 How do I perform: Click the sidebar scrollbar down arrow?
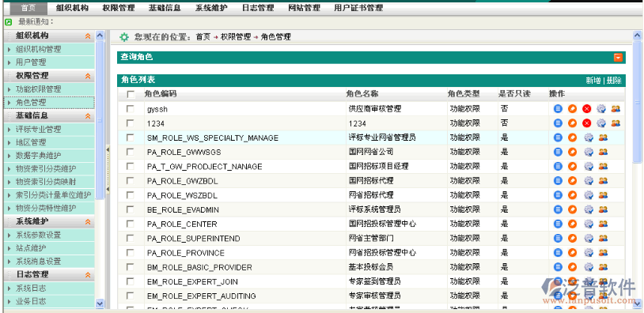click(x=100, y=304)
